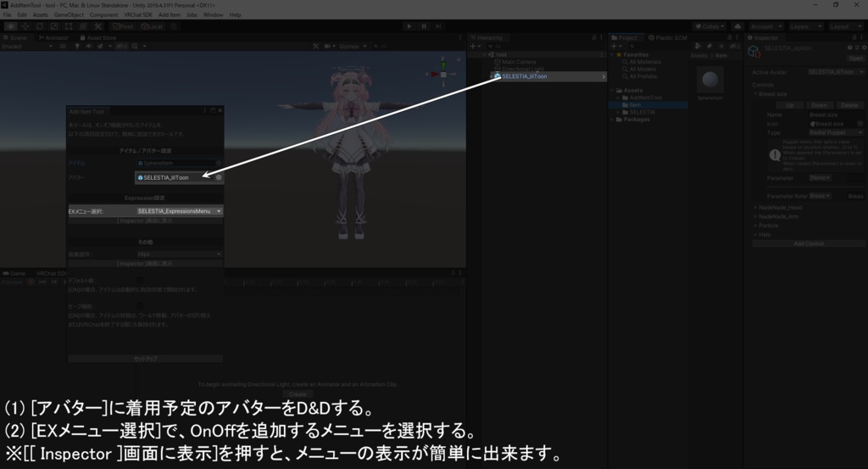The height and width of the screenshot is (469, 868).
Task: Open the Account dropdown
Action: (765, 26)
